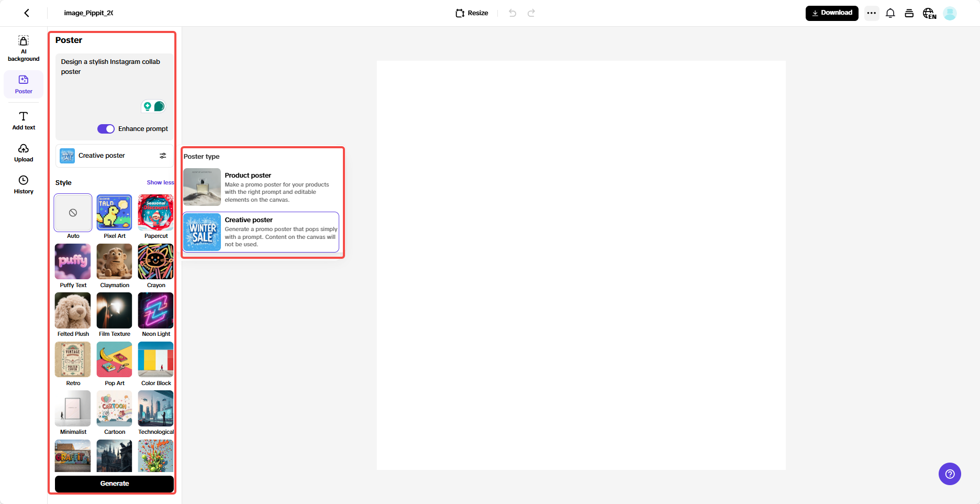
Task: Open the notifications bell
Action: pyautogui.click(x=890, y=13)
